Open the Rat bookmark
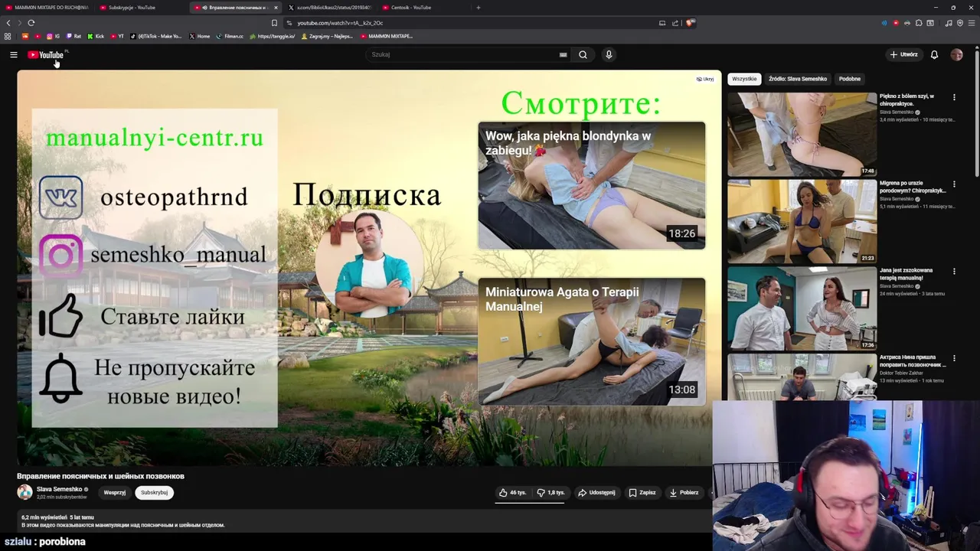 [x=73, y=36]
